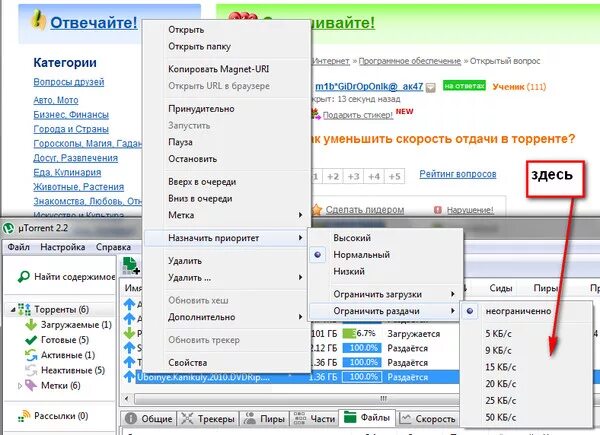Choose Открыть папку in context menu
This screenshot has height=435, width=600.
click(x=199, y=47)
